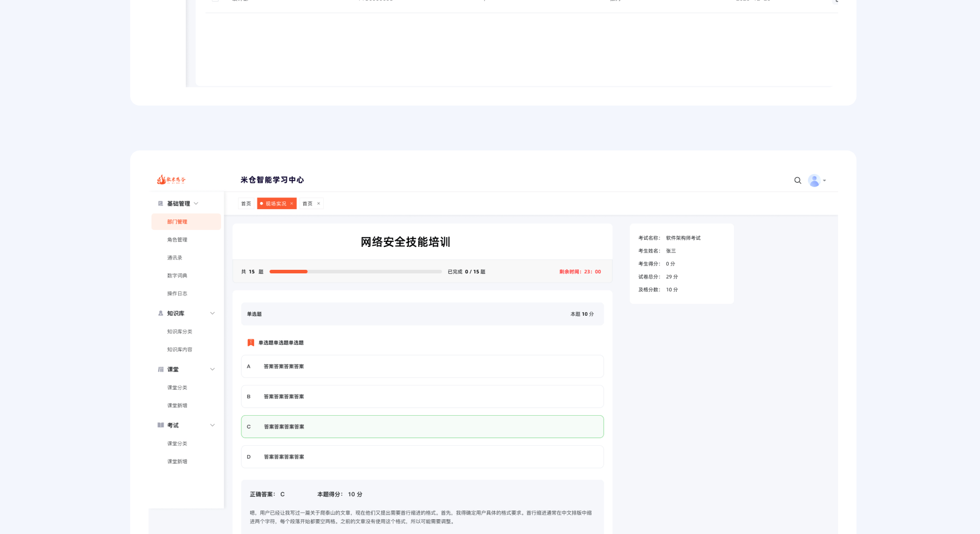The image size is (980, 534).
Task: Click the 基础管理 section icon
Action: pyautogui.click(x=160, y=204)
